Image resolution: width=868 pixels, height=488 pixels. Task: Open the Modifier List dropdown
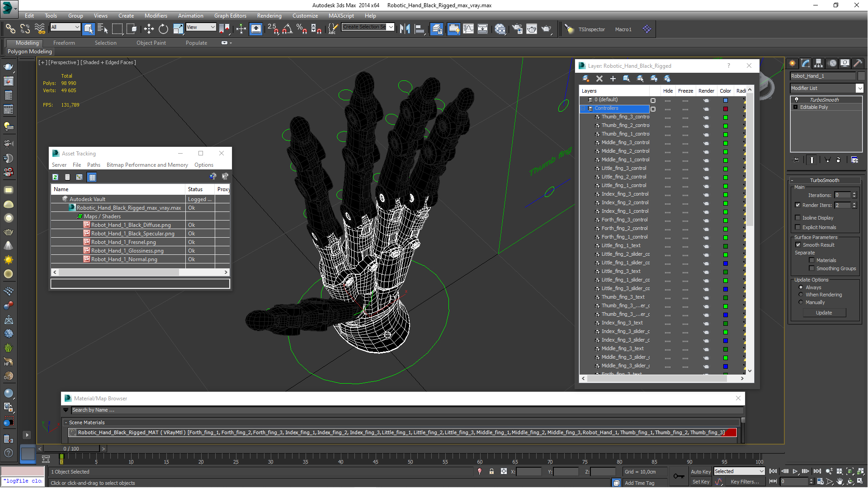pyautogui.click(x=859, y=88)
